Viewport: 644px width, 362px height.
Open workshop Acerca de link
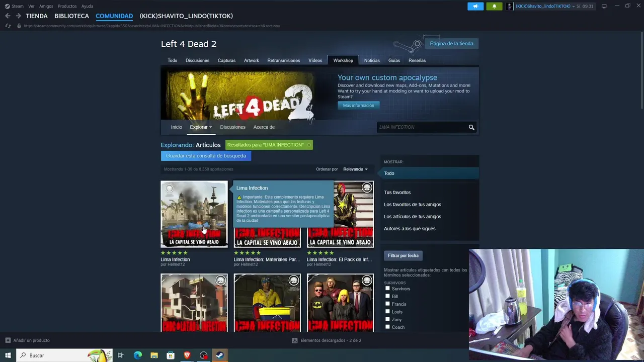pyautogui.click(x=264, y=127)
